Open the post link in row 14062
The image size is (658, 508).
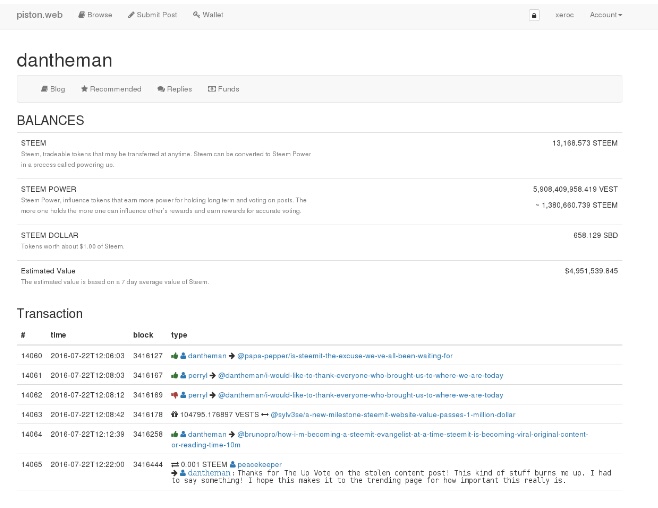pos(360,395)
